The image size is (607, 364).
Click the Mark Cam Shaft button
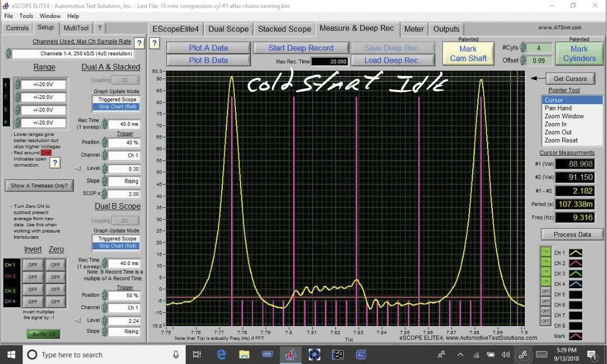click(x=468, y=54)
